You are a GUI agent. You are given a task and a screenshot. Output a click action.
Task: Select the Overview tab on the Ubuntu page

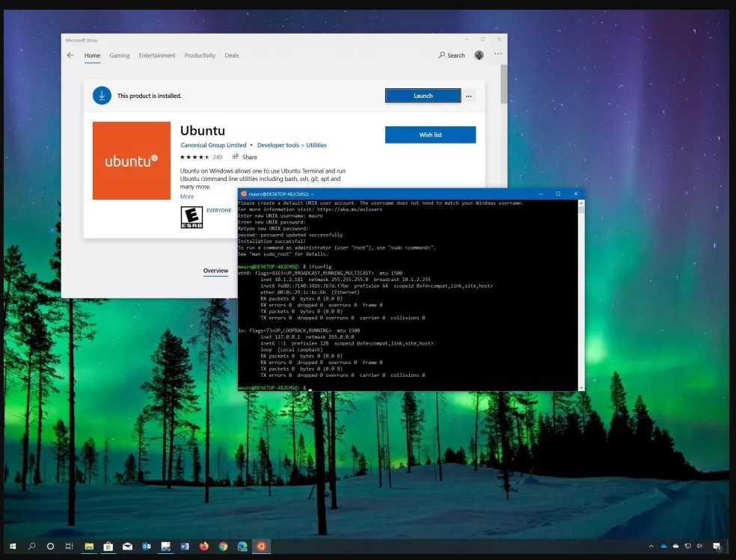tap(215, 271)
